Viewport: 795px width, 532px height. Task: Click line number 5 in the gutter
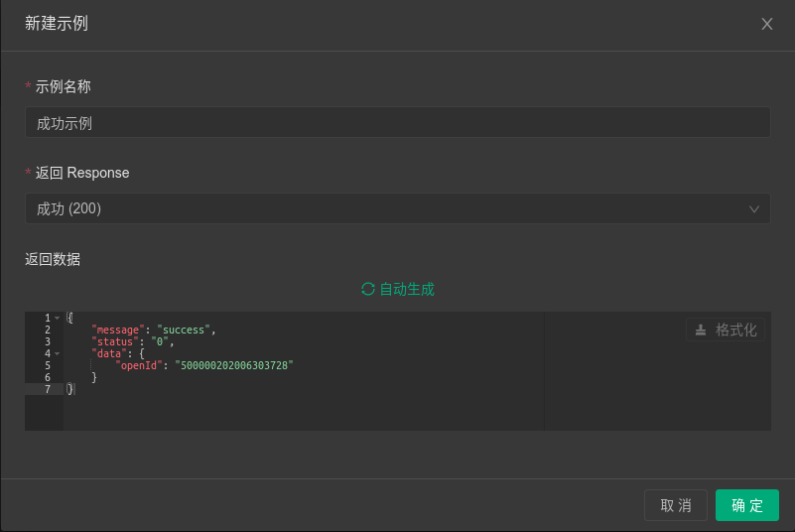click(x=47, y=365)
